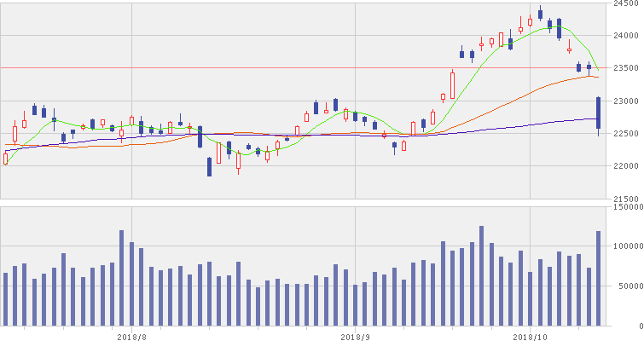644x341 pixels.
Task: Click the 100000 volume axis label
Action: pyautogui.click(x=628, y=246)
